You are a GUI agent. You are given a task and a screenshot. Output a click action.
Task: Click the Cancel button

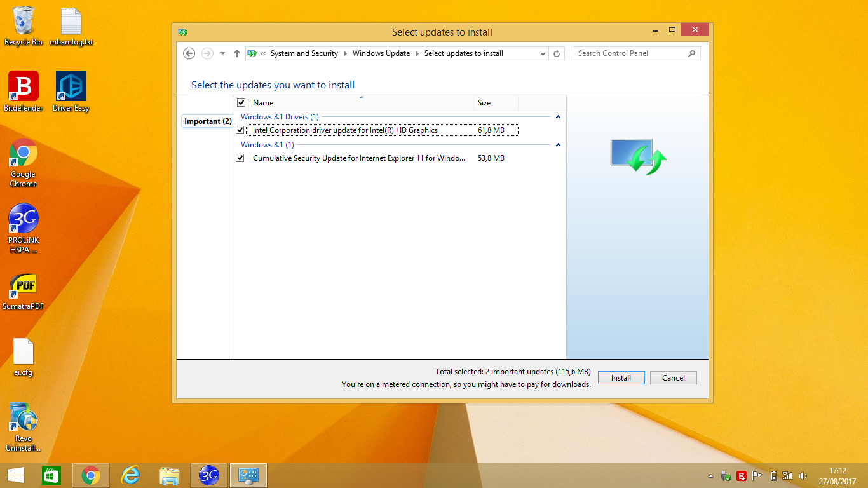[x=674, y=377]
